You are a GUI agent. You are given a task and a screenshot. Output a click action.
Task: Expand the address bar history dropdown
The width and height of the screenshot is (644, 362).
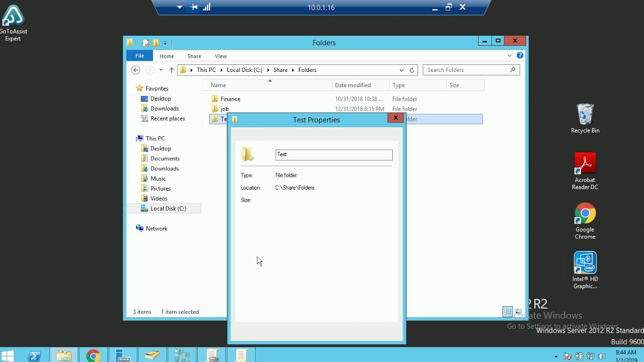coord(401,70)
